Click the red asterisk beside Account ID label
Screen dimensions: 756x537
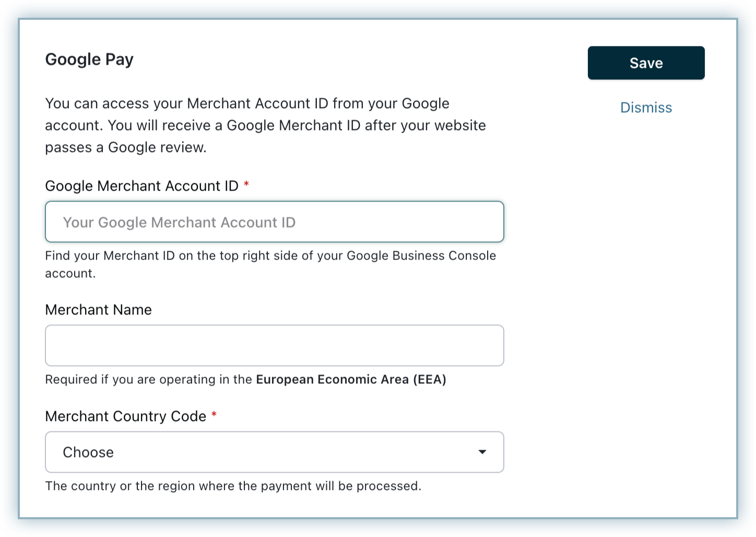point(246,185)
